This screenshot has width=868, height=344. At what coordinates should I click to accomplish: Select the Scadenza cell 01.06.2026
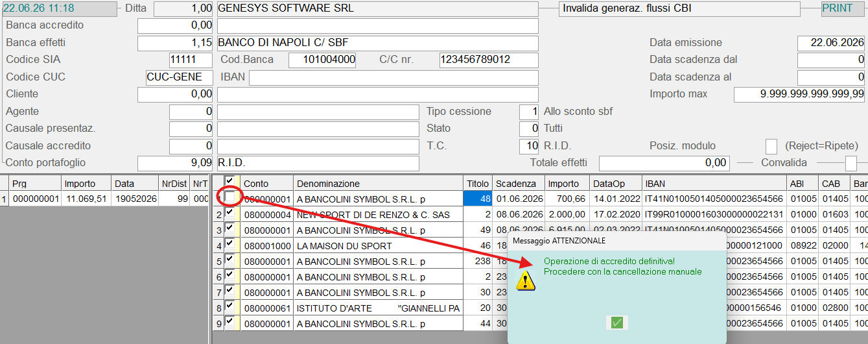[x=518, y=199]
